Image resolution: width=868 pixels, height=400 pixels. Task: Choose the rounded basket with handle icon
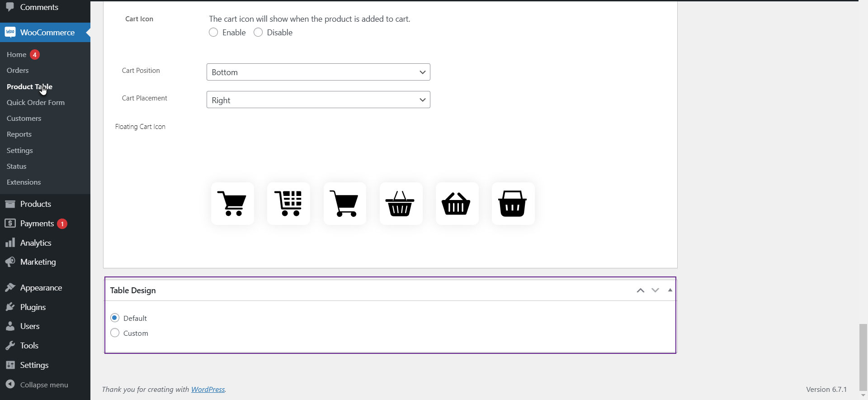pyautogui.click(x=457, y=204)
